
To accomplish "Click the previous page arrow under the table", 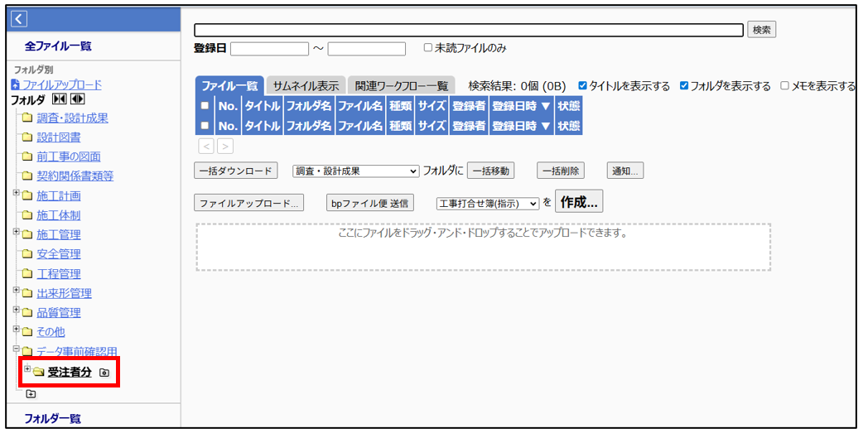I will 206,147.
